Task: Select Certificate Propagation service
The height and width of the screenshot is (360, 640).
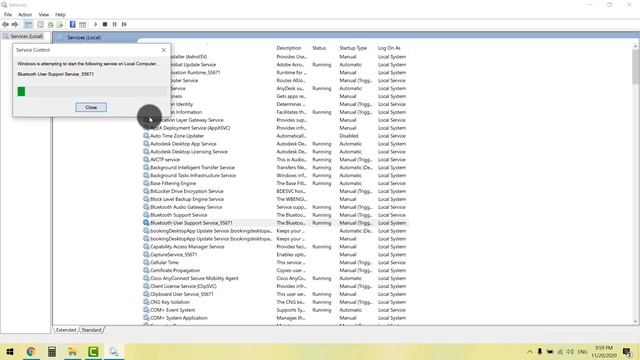Action: click(x=276, y=270)
